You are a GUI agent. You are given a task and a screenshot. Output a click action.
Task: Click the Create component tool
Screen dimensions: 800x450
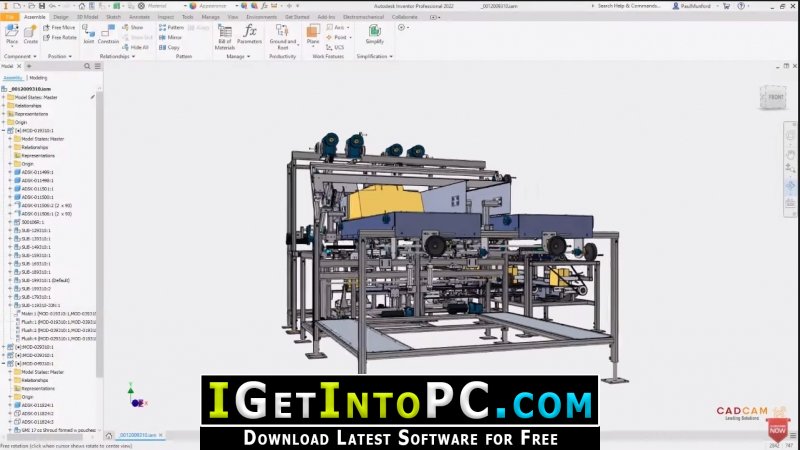[x=31, y=34]
